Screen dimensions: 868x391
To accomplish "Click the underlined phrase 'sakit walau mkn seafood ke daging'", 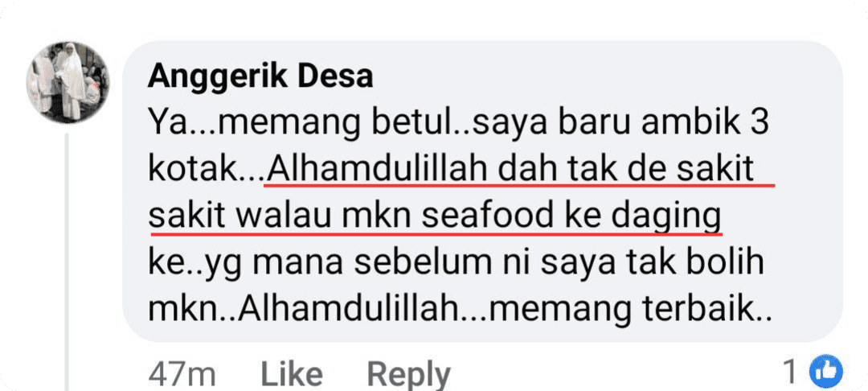I will [435, 217].
